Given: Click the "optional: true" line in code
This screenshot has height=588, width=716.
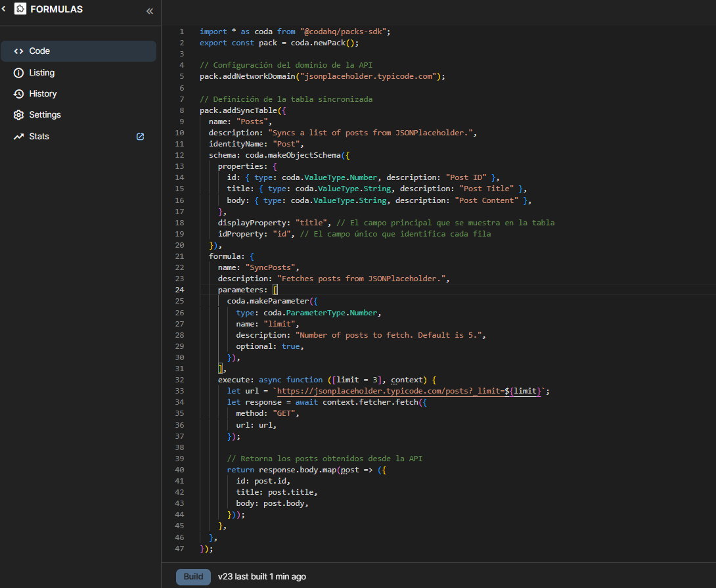Looking at the screenshot, I should pyautogui.click(x=269, y=346).
